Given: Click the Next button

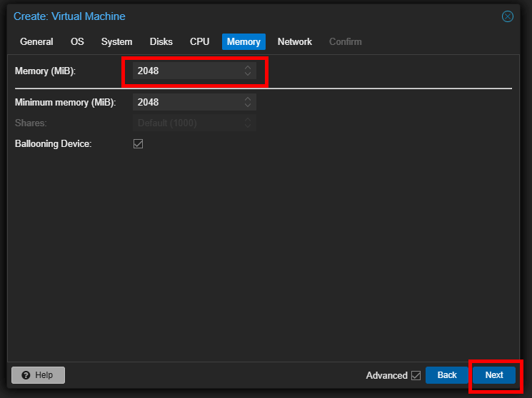Looking at the screenshot, I should [x=494, y=375].
